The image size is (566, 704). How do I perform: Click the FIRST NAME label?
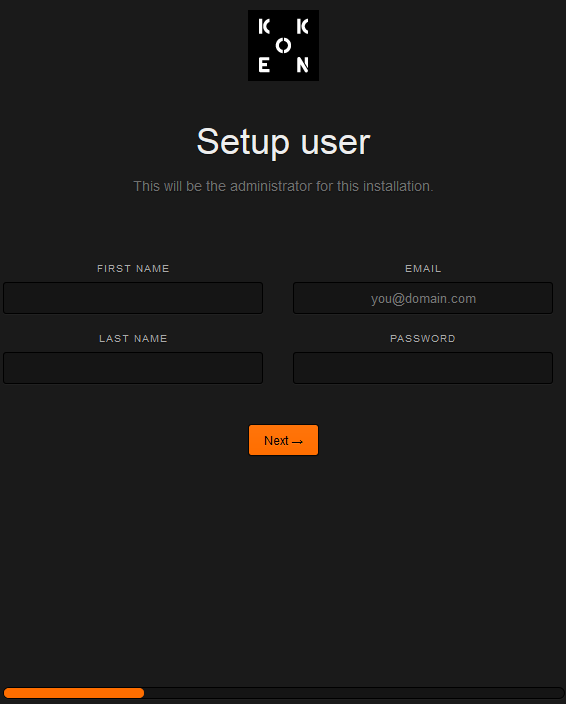(133, 268)
